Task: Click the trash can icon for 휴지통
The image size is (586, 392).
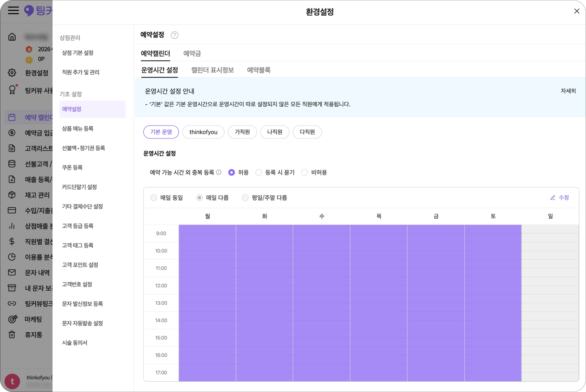Action: pyautogui.click(x=12, y=334)
